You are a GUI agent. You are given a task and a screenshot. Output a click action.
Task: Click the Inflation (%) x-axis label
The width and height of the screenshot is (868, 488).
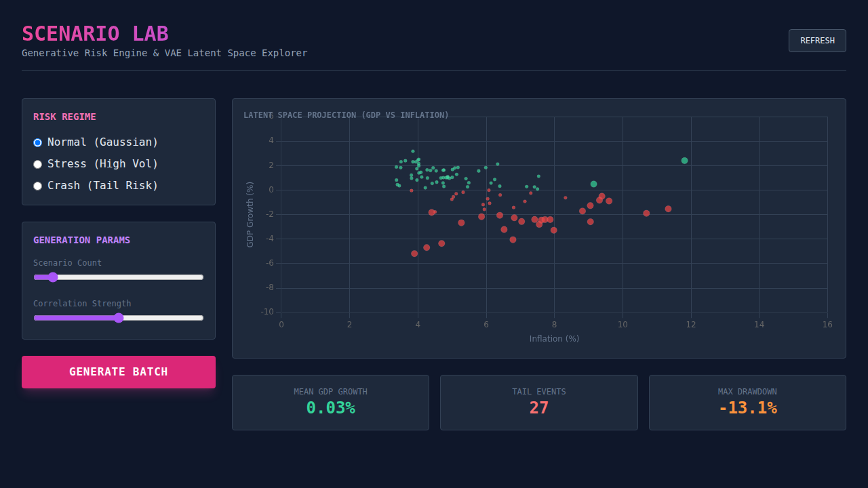tap(554, 339)
